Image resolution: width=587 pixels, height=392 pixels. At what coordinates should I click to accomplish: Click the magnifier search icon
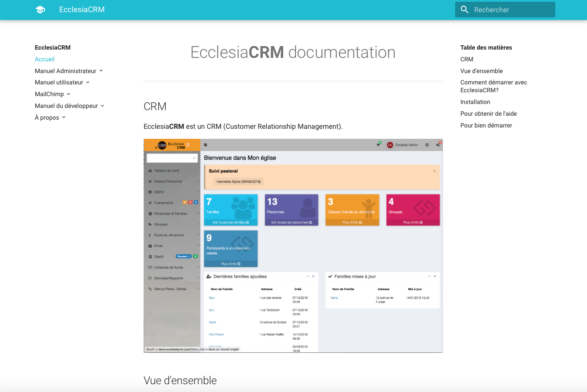click(464, 10)
